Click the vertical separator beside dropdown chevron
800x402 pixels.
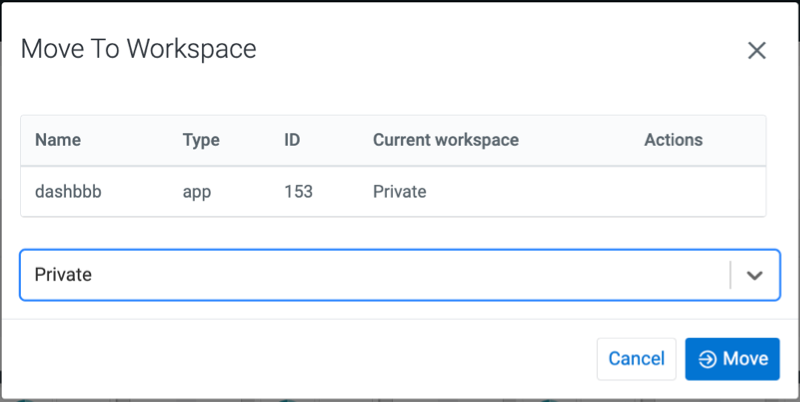[x=731, y=275]
